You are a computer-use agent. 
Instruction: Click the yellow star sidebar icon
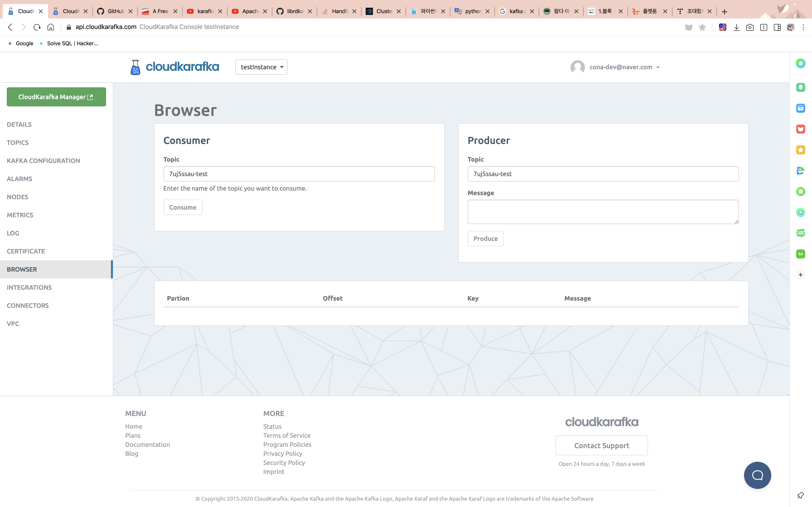[x=800, y=150]
